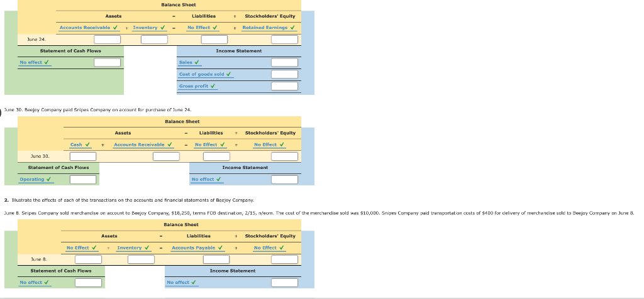
Task: Click the June 24 Retained Earnings amount field
Action: tap(284, 40)
